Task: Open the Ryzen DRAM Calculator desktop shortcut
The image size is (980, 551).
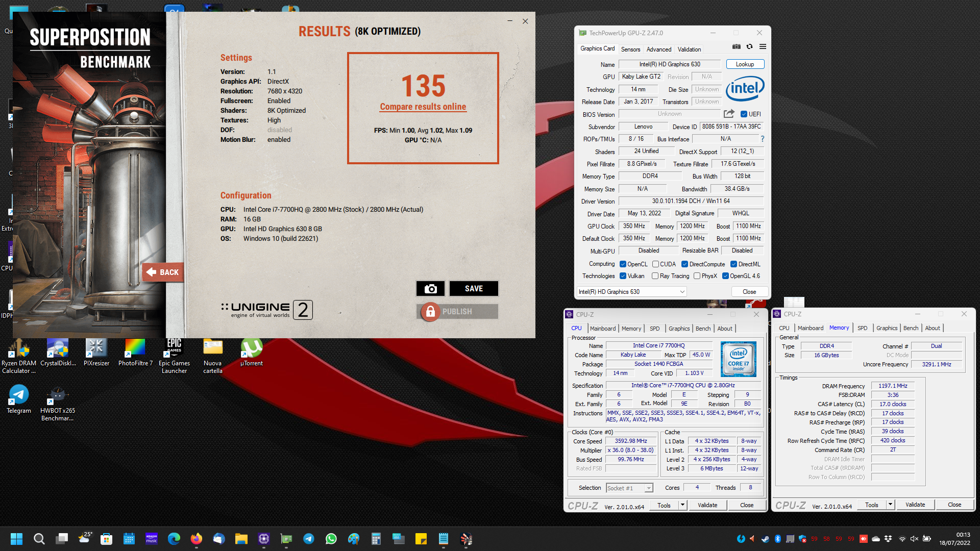Action: click(x=19, y=356)
